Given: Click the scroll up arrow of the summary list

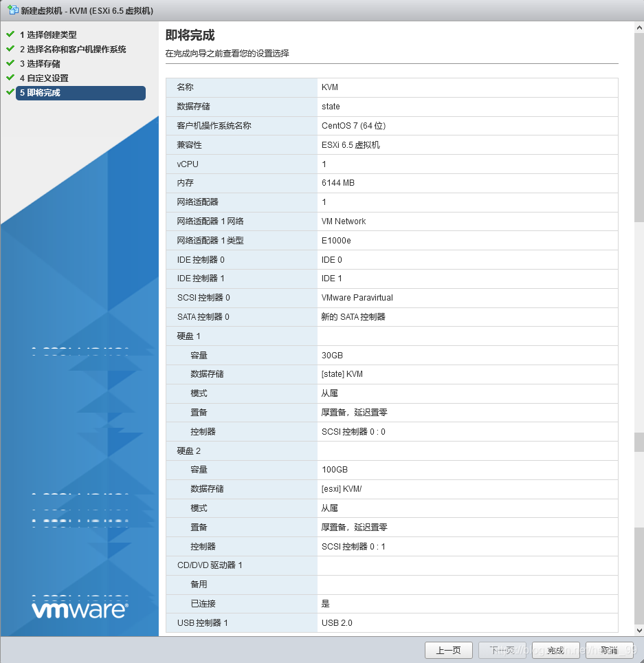Looking at the screenshot, I should click(639, 28).
